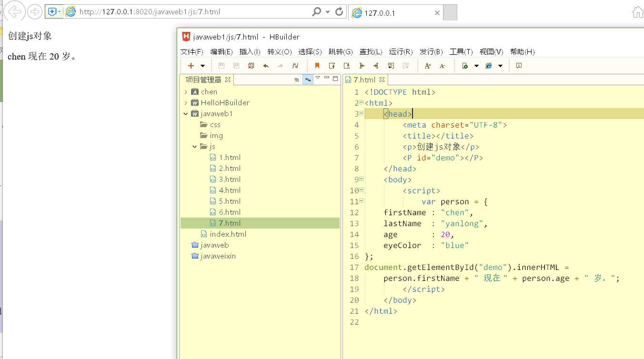Open a new browser tab
Image resolution: width=644 pixels, height=359 pixels.
(x=450, y=12)
